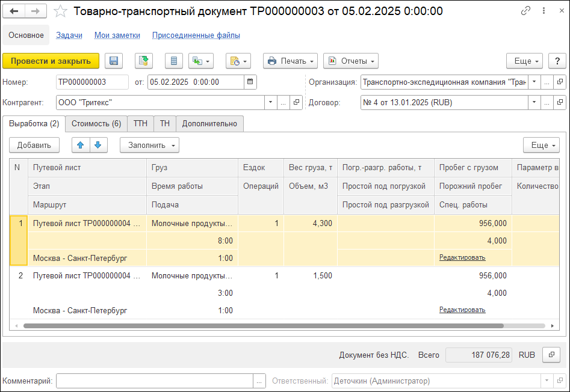Go forward with the right arrow button
This screenshot has height=392, width=570.
pyautogui.click(x=36, y=11)
